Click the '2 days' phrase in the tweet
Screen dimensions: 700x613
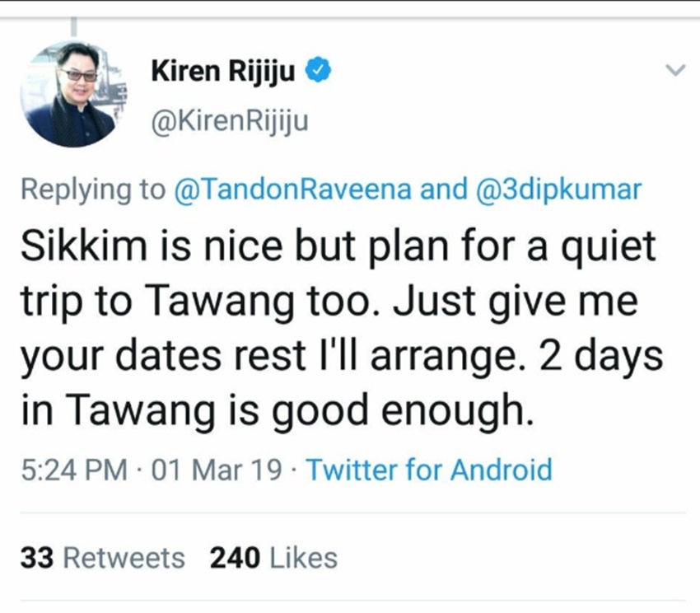coord(601,356)
